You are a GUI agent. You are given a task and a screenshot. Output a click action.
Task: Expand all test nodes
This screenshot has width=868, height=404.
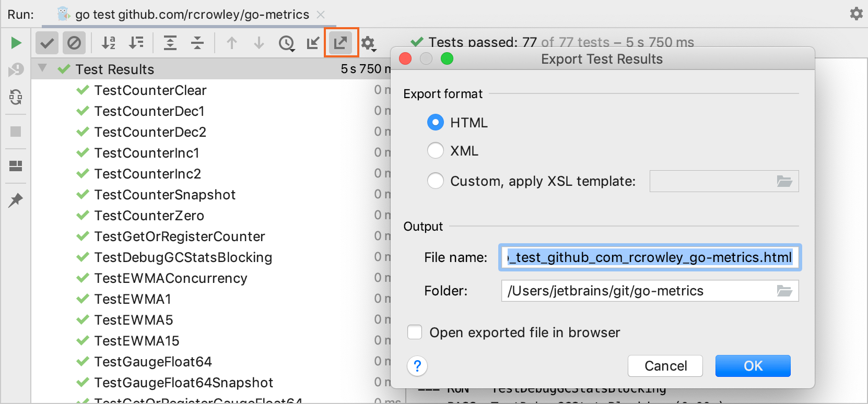click(x=170, y=43)
